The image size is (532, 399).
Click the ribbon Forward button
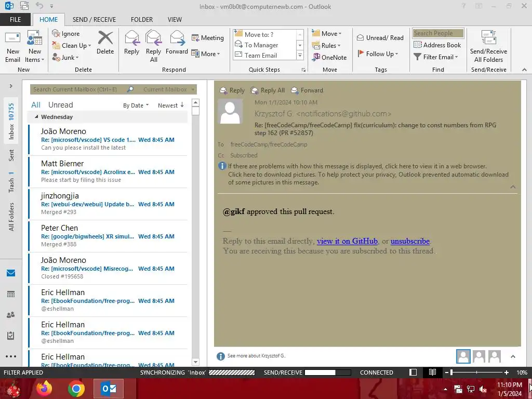[177, 43]
